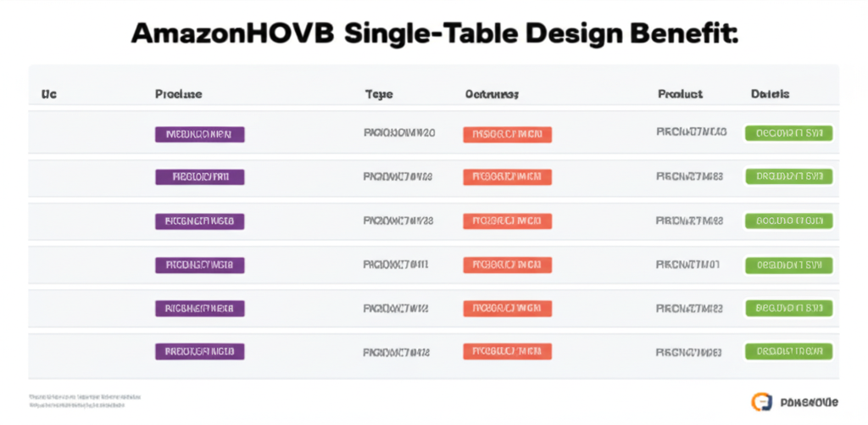This screenshot has height=425, width=868.
Task: Sort by the "Product" column header
Action: tap(680, 94)
